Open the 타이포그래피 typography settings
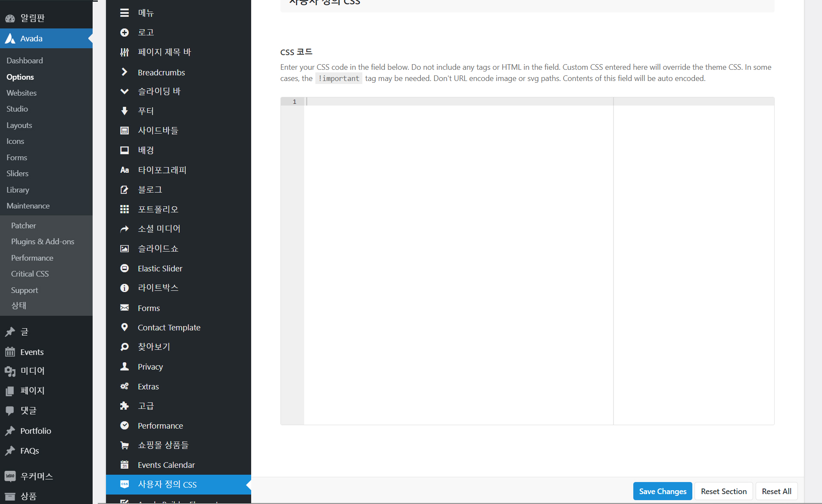Image resolution: width=822 pixels, height=504 pixels. point(125,170)
